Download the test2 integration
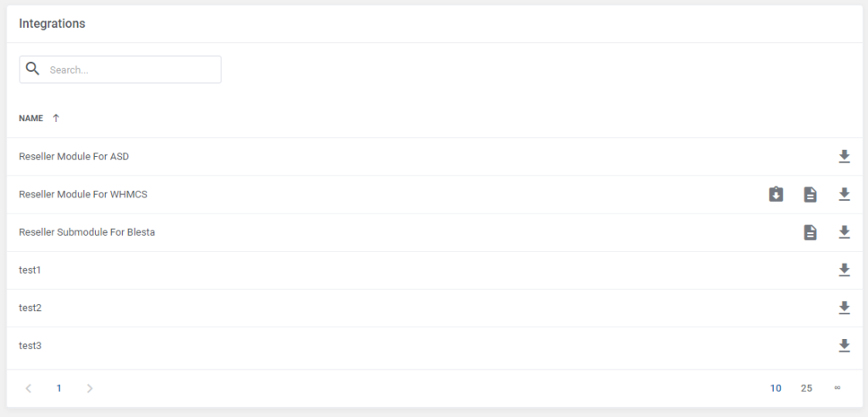The width and height of the screenshot is (868, 417). pos(843,308)
